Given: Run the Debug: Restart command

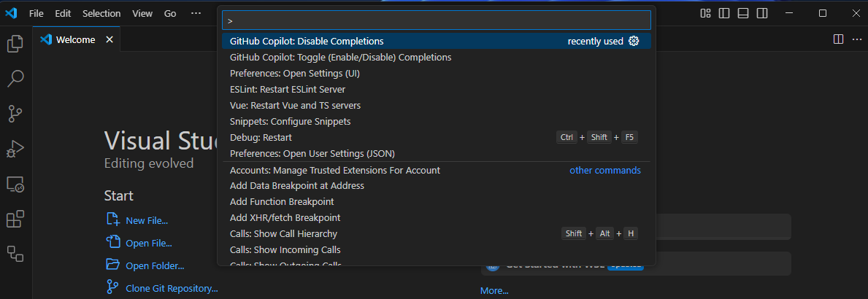Looking at the screenshot, I should [x=437, y=137].
